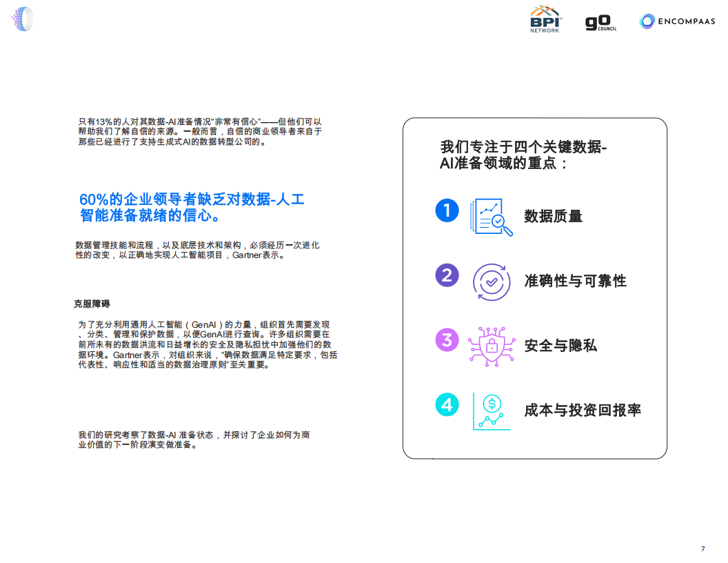
Task: Click the purple number 2 circle
Action: coord(447,275)
